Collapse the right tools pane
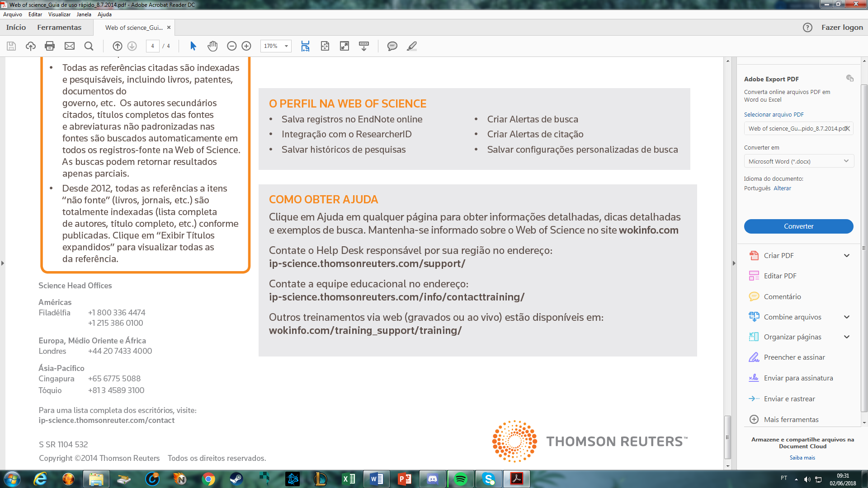Viewport: 868px width, 488px height. click(x=734, y=263)
